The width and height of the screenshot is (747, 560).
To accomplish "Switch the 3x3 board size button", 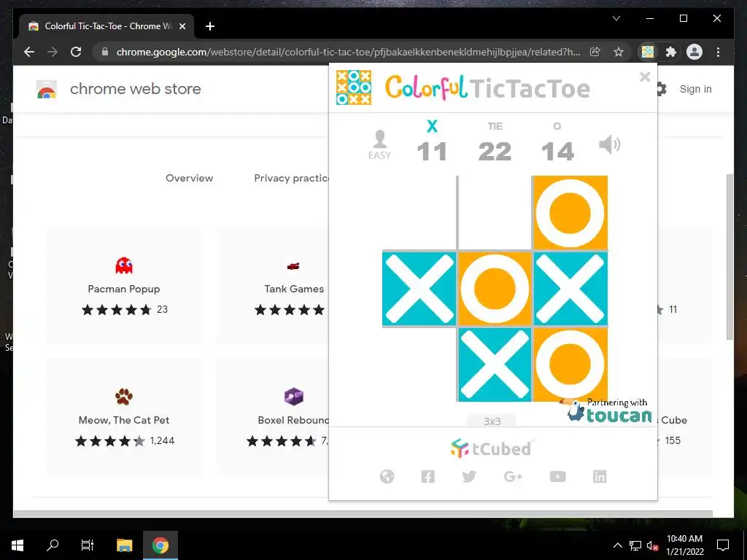I will click(x=492, y=421).
